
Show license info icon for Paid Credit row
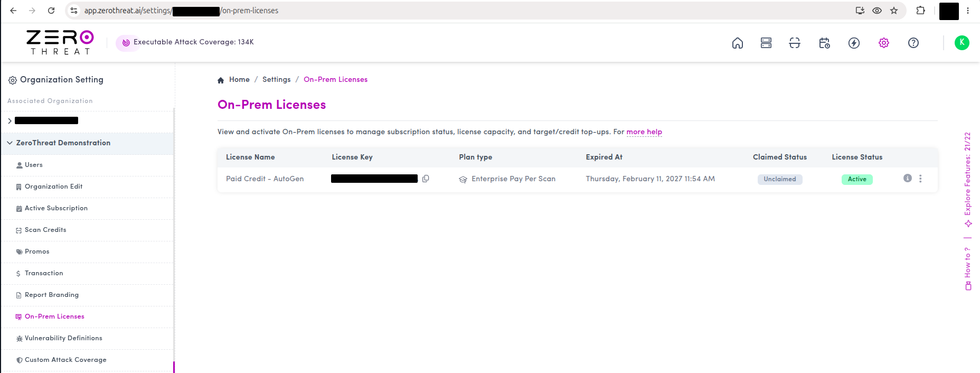[908, 178]
